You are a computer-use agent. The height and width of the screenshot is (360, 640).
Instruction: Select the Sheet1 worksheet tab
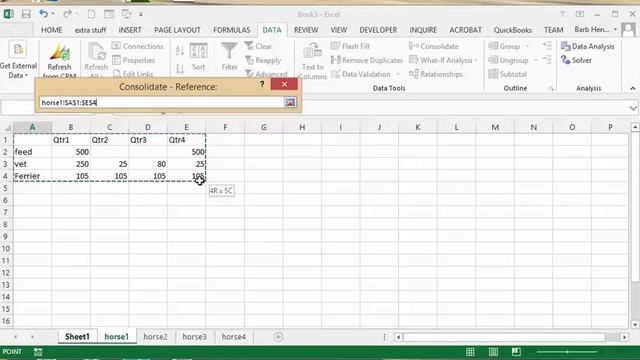point(77,337)
